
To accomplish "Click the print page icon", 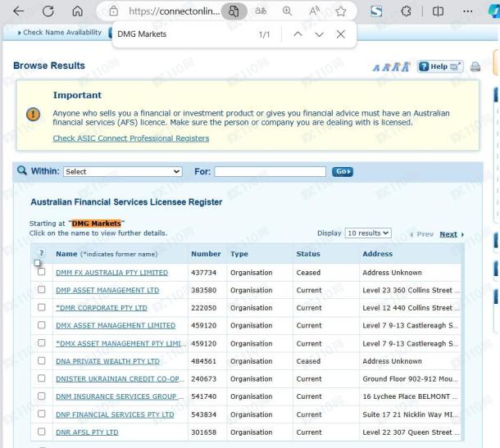I will click(475, 66).
